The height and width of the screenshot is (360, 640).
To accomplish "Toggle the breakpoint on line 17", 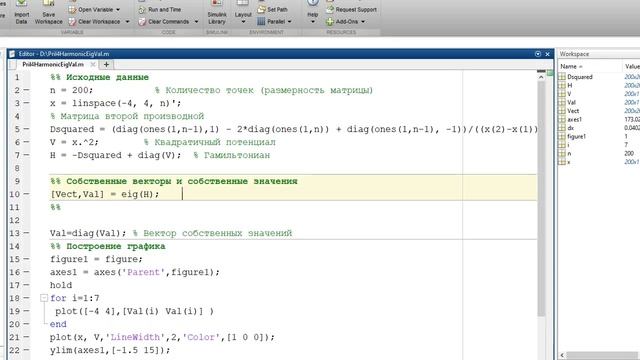I will pos(26,285).
